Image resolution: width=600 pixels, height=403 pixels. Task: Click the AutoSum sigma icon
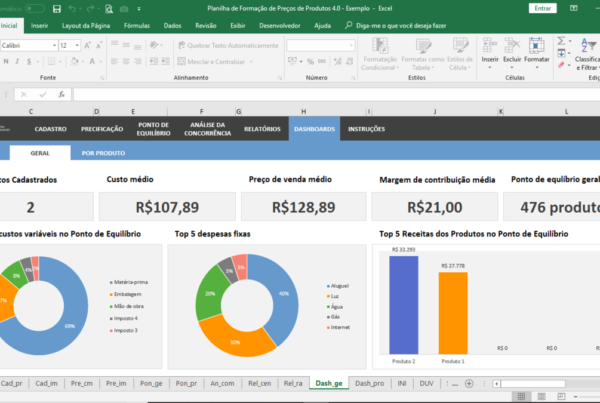(x=561, y=41)
